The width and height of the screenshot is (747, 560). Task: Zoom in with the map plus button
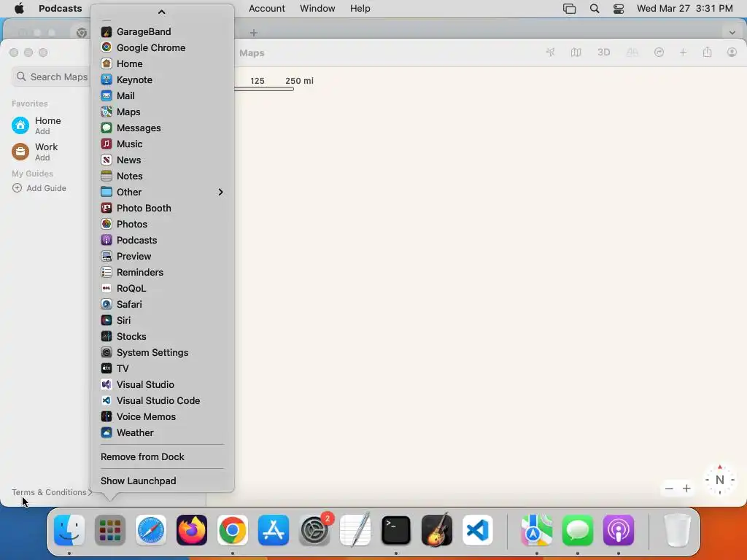[686, 489]
